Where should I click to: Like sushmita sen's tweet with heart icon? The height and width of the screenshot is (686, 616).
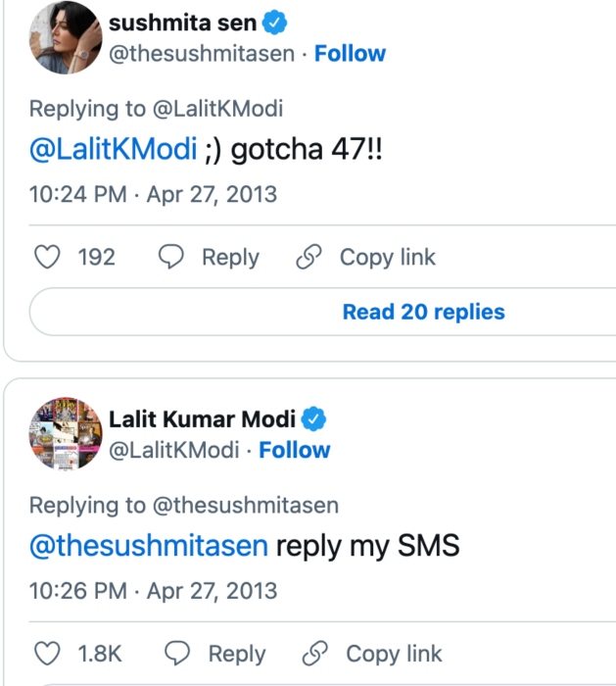47,257
